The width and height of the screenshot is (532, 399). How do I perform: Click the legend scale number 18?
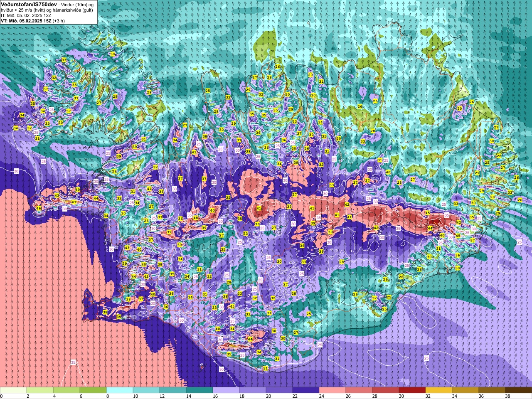point(241,396)
